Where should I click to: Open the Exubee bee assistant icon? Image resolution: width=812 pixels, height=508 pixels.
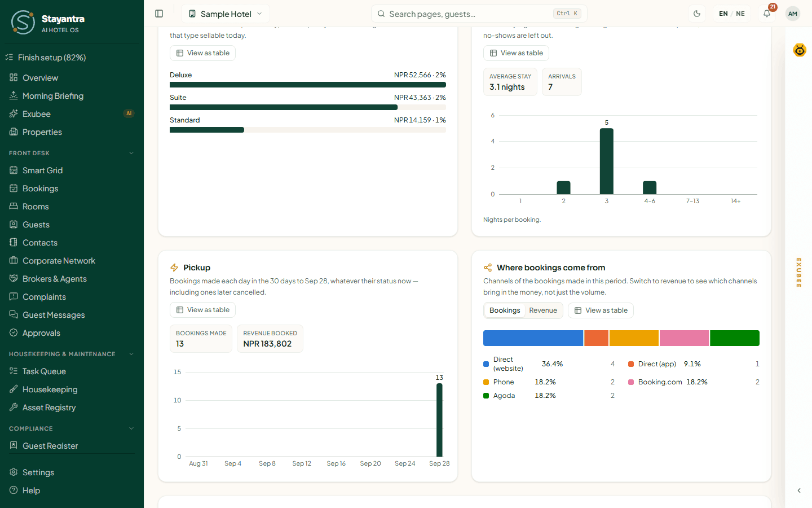800,50
